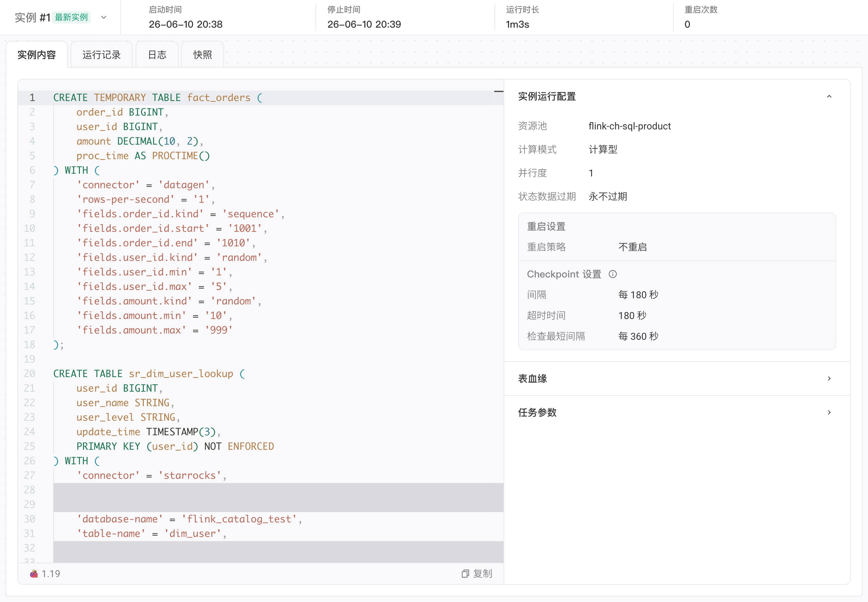This screenshot has height=602, width=868.
Task: Click the proc_time AS PROCTIME() line
Action: pyautogui.click(x=143, y=156)
